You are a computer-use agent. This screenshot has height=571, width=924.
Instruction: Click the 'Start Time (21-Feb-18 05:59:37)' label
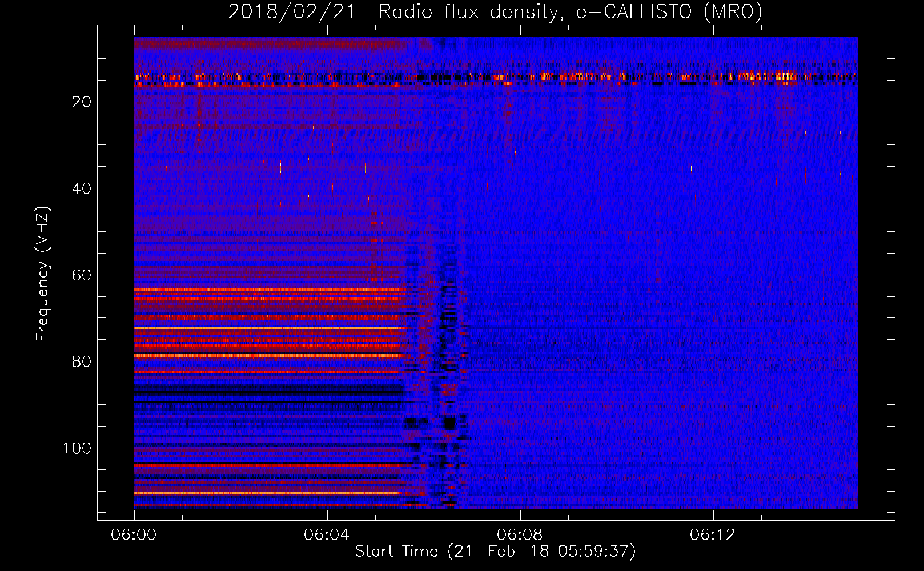pyautogui.click(x=495, y=552)
